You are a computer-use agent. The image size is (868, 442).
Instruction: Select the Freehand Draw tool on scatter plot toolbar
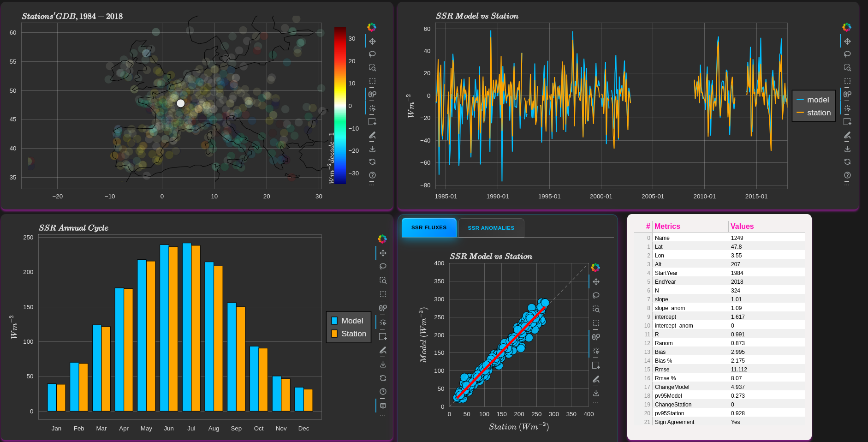[x=596, y=379]
